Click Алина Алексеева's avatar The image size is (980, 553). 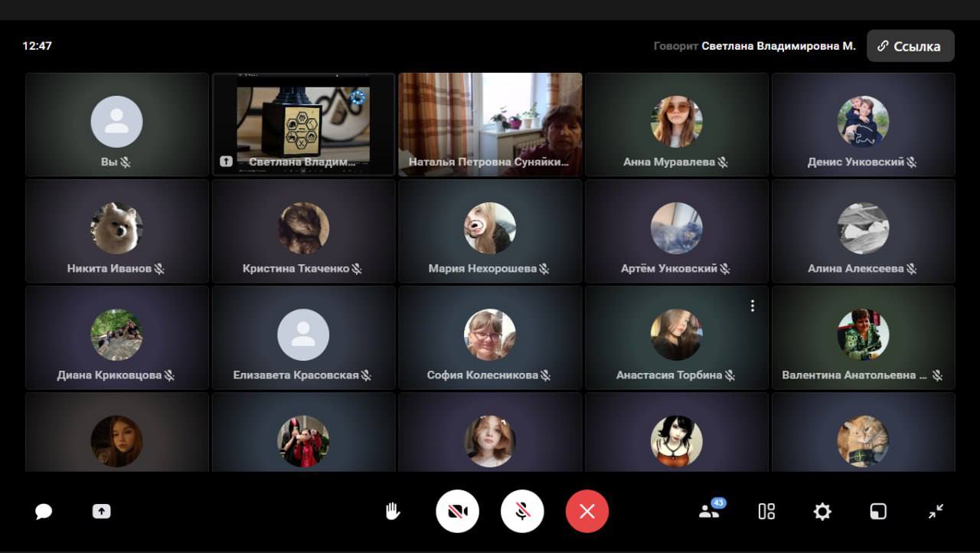click(x=863, y=228)
